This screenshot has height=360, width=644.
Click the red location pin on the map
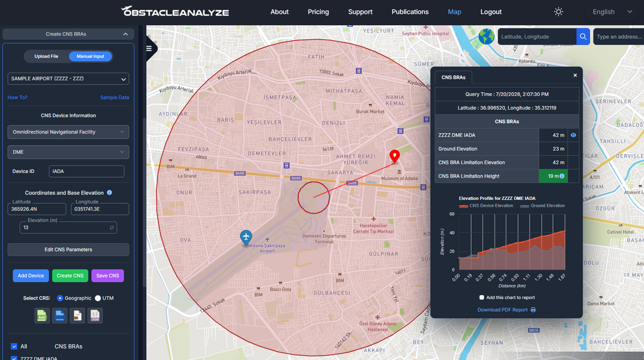click(395, 156)
